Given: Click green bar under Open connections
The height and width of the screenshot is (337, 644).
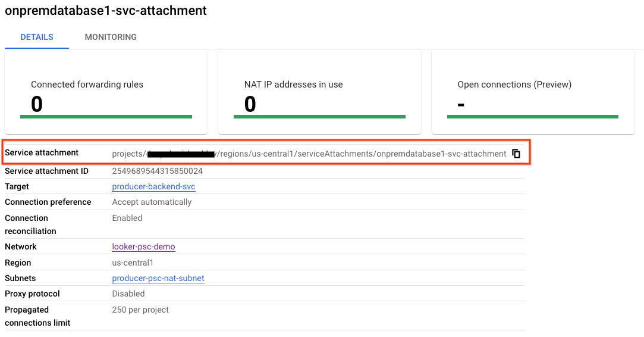Looking at the screenshot, I should tap(532, 117).
